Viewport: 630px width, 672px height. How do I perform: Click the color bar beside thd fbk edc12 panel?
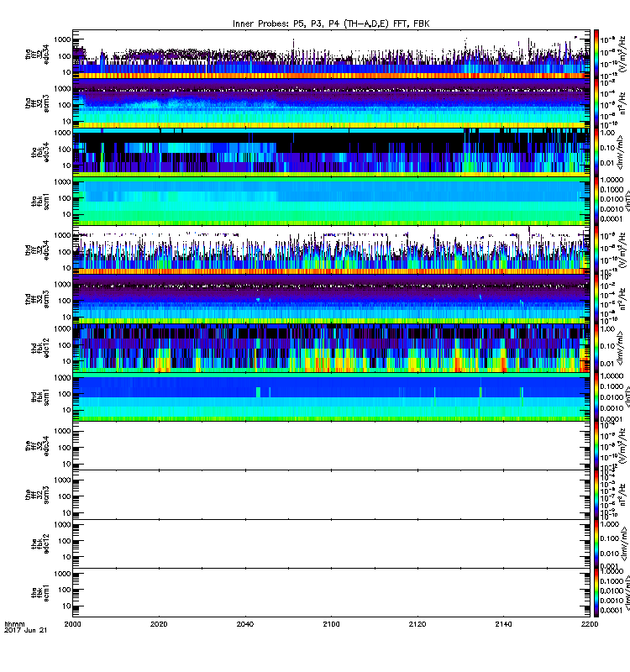coord(596,348)
